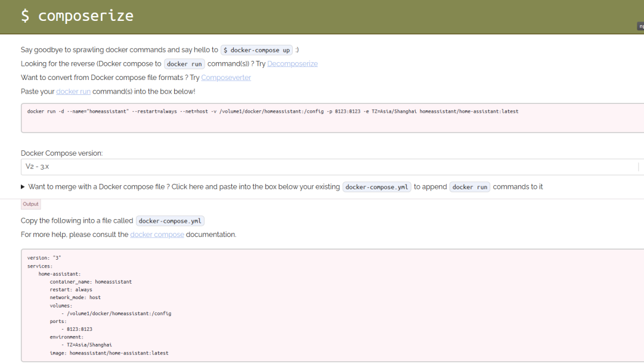The width and height of the screenshot is (644, 363).
Task: Visit the Composeverter link
Action: pos(226,77)
